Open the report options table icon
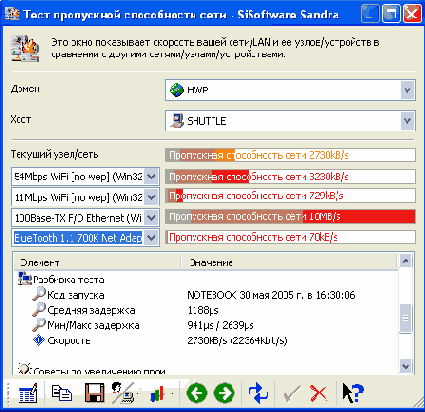Viewport: 425px width, 412px height. point(28,393)
